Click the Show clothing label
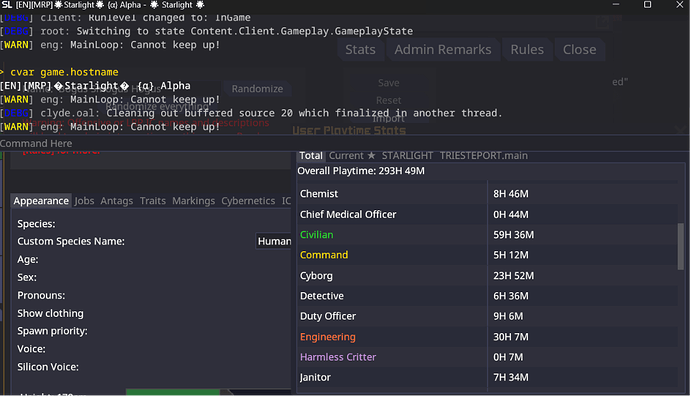Viewport: 690px width, 396px height. (50, 313)
